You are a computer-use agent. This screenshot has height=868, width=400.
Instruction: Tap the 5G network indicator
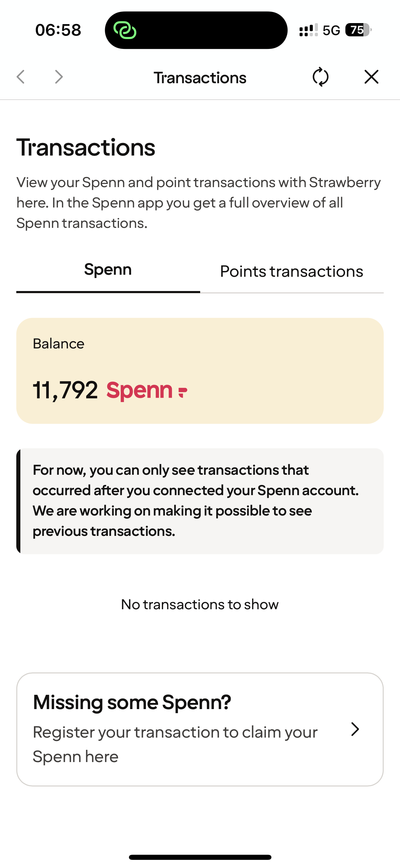[331, 31]
